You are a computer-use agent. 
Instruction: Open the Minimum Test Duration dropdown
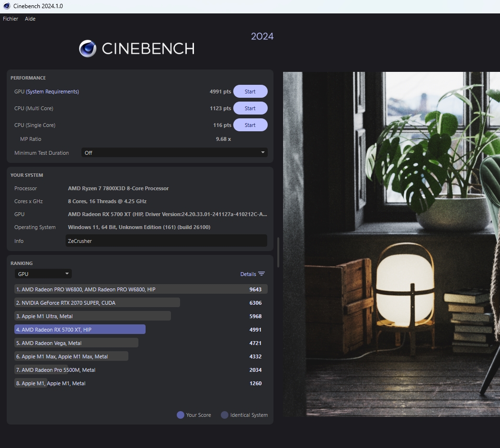pos(174,153)
